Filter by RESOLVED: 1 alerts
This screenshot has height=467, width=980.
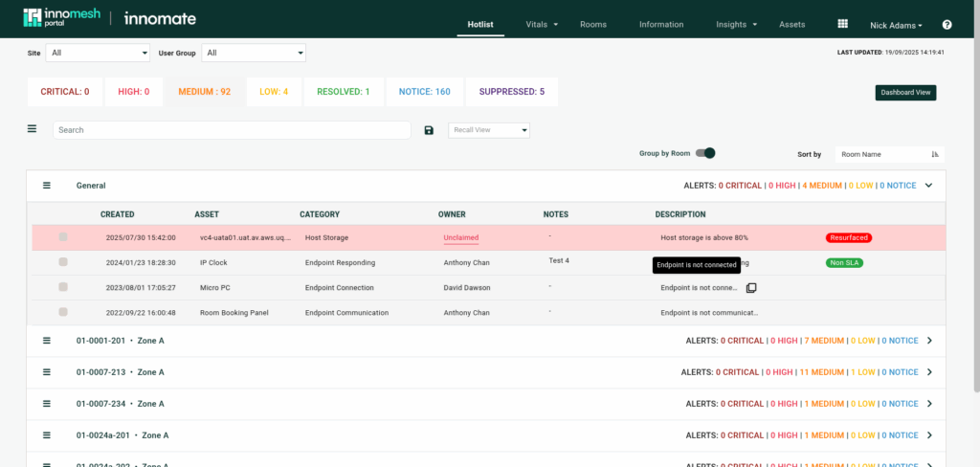point(344,92)
